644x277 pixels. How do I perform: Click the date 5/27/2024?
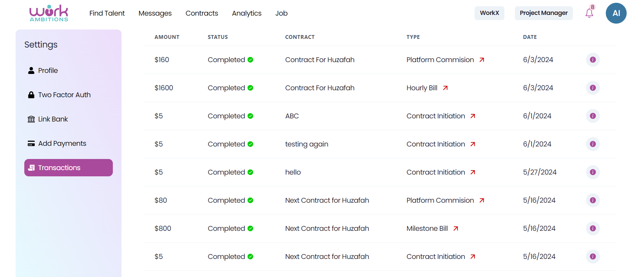click(540, 172)
